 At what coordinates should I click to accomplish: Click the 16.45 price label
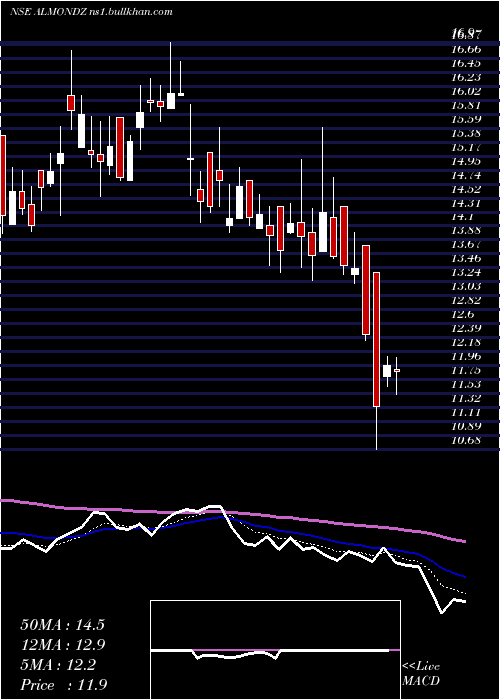(x=466, y=63)
